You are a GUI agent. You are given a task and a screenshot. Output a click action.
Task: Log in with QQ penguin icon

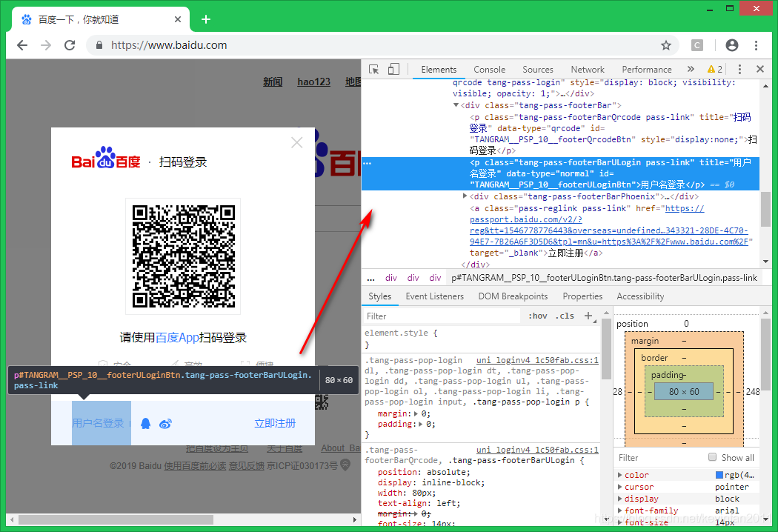click(145, 423)
